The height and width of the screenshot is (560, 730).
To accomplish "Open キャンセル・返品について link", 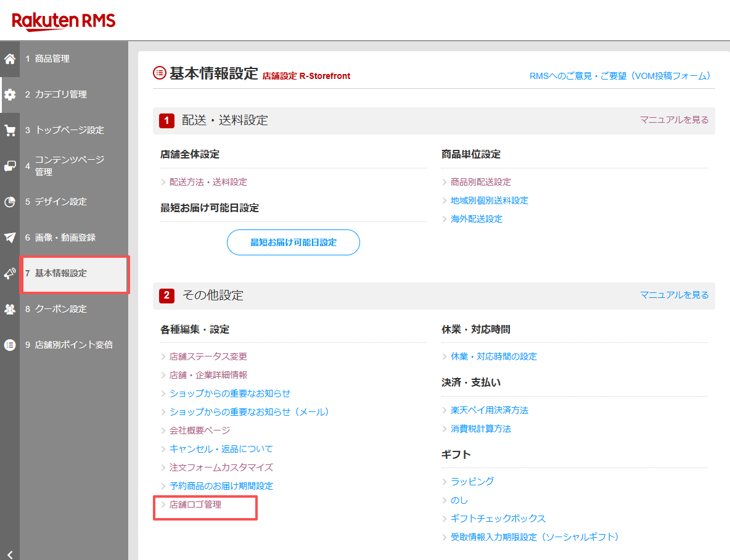I will (x=221, y=449).
